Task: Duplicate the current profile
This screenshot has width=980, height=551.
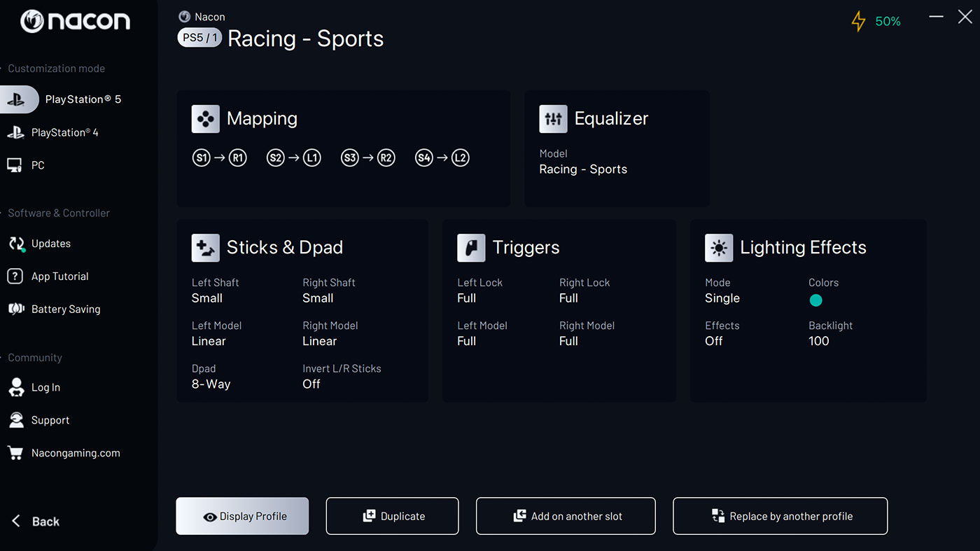Action: 392,516
